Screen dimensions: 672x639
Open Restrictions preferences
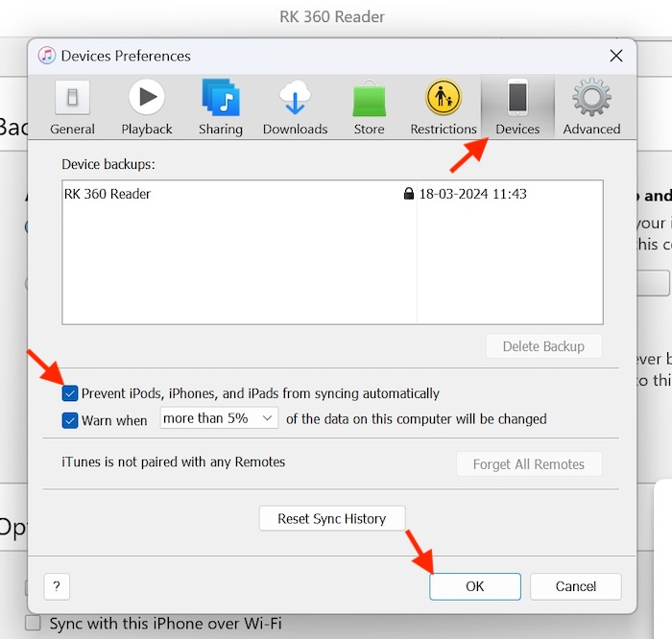(444, 107)
